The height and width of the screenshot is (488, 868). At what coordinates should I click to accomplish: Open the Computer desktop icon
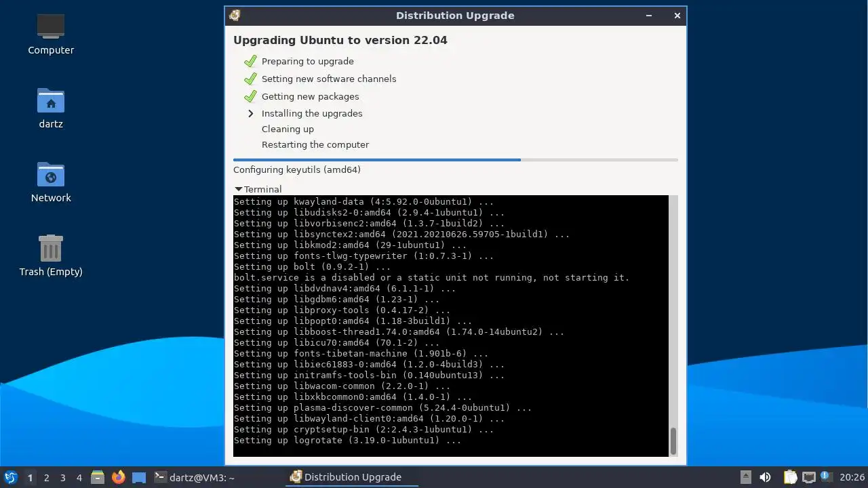[x=51, y=33]
